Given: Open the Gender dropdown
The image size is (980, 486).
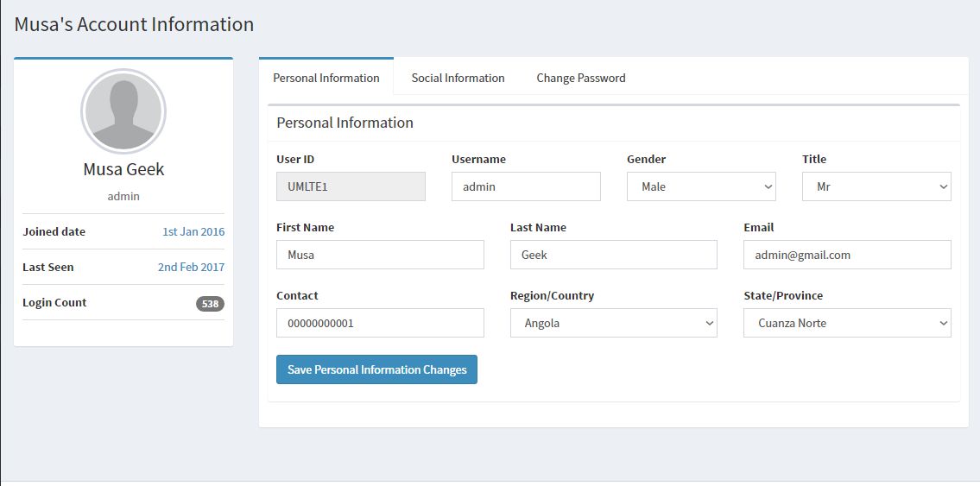Looking at the screenshot, I should pos(701,186).
